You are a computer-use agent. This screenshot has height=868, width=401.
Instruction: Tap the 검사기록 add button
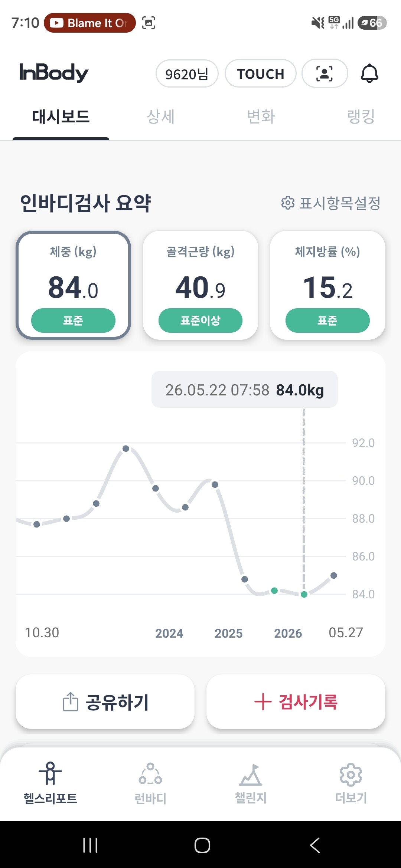coord(296,701)
